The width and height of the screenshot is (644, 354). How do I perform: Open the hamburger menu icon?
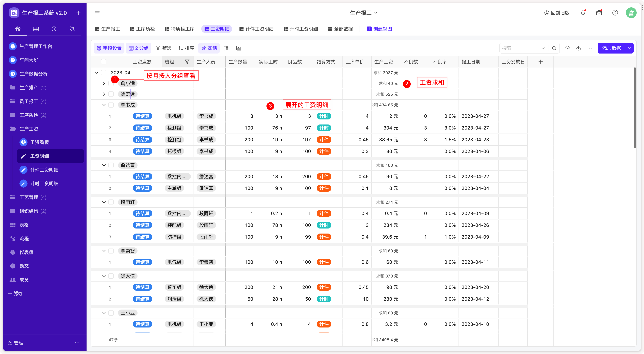point(97,13)
